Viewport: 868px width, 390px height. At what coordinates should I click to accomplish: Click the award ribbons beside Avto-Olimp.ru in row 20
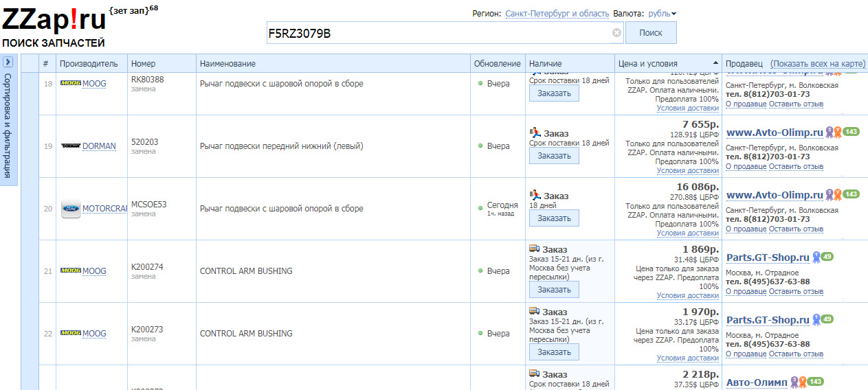pyautogui.click(x=834, y=195)
